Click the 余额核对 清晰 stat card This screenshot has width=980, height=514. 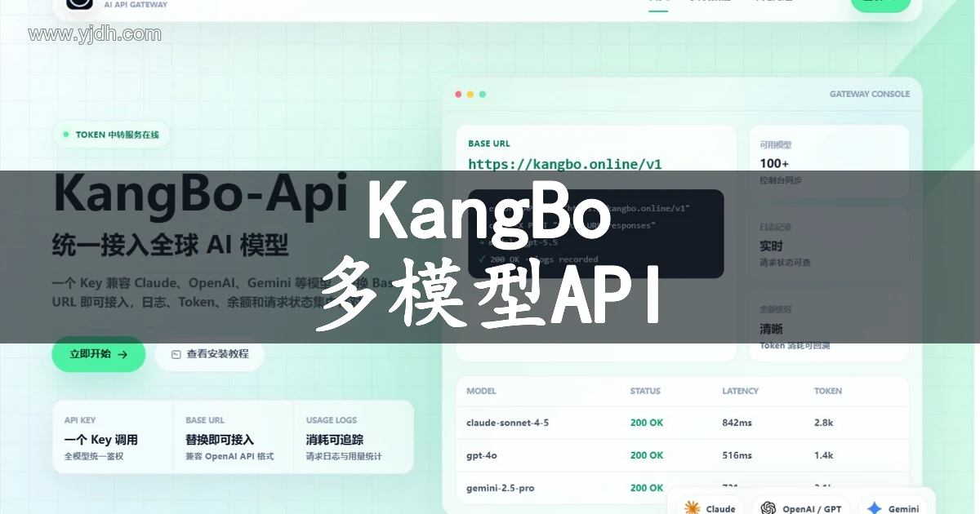coord(829,326)
